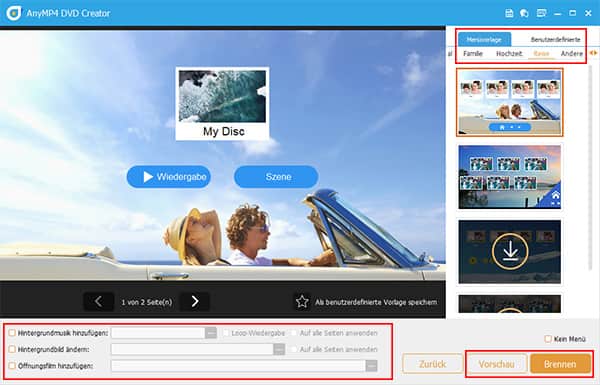Screen dimensions: 600x385
Task: Open browse button for opening film field
Action: tap(371, 365)
